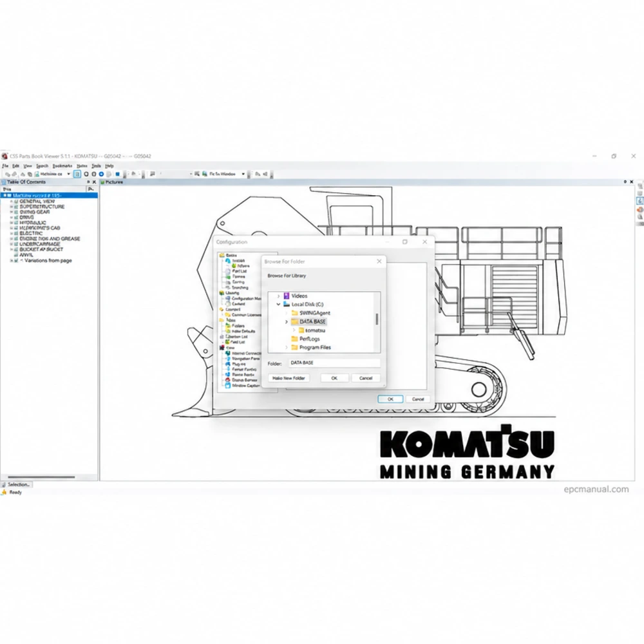The image size is (644, 644).
Task: Select the UNDERCARRIAGE tree item
Action: (x=39, y=244)
